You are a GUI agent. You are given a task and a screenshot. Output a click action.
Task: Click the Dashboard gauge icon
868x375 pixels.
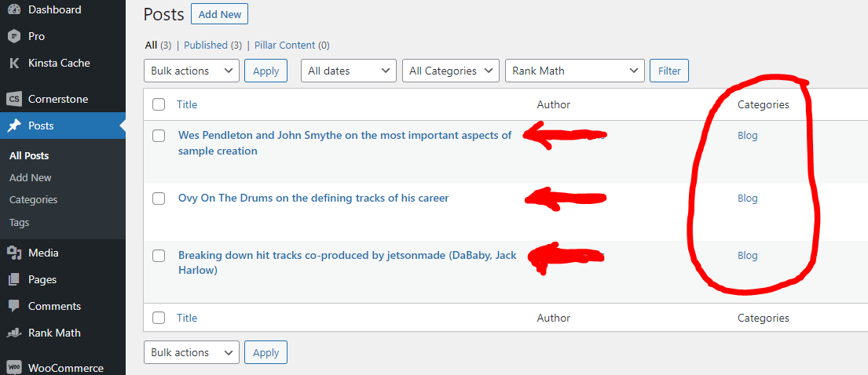(14, 9)
